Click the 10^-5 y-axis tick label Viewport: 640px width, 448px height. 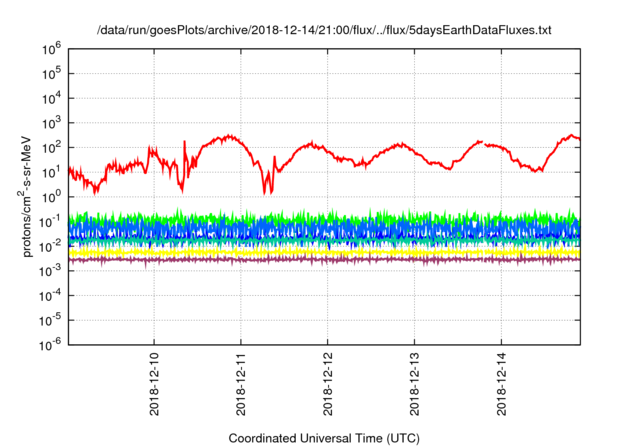coord(50,320)
